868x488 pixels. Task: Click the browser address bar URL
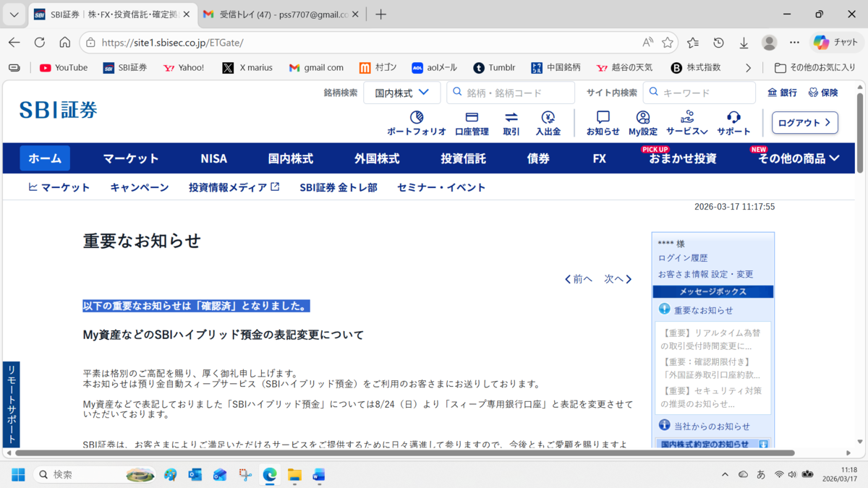172,43
